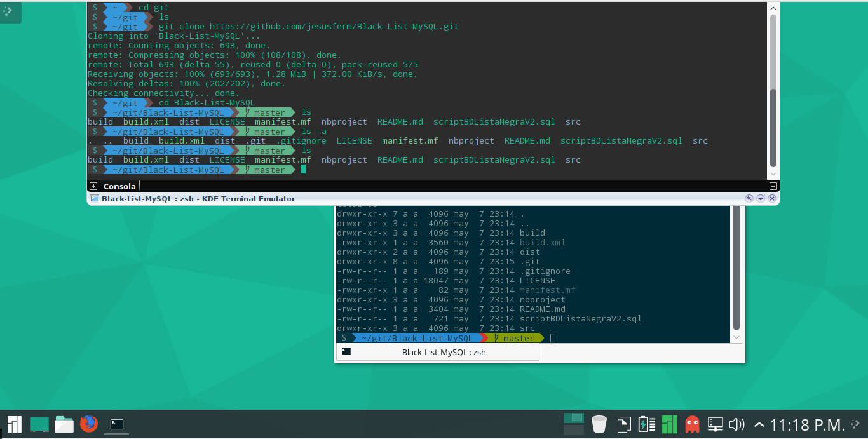
Task: Click the lower Konsole's scrollbar handle
Action: coord(736,267)
